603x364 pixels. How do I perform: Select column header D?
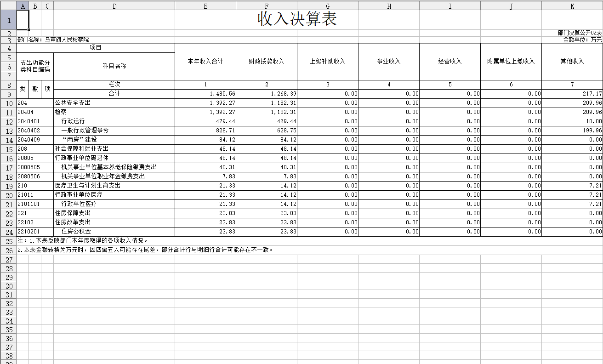coord(114,6)
